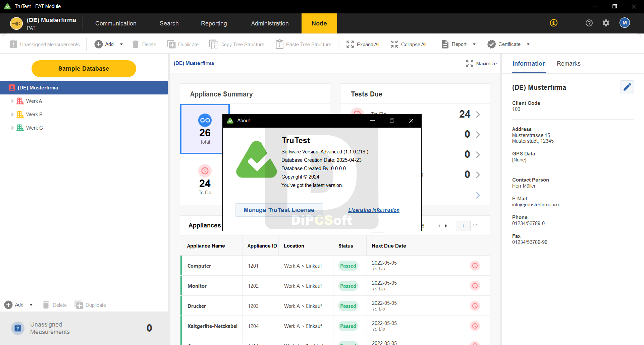
Task: Click the appliances page number field
Action: [463, 226]
